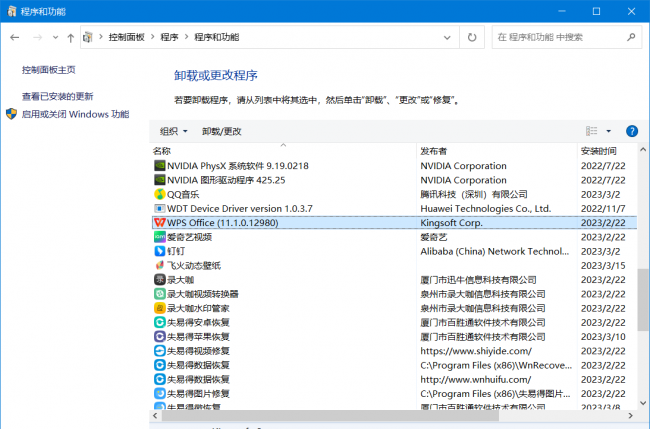Screen dimensions: 650x429
Task: Click the search magnifier icon
Action: click(631, 37)
